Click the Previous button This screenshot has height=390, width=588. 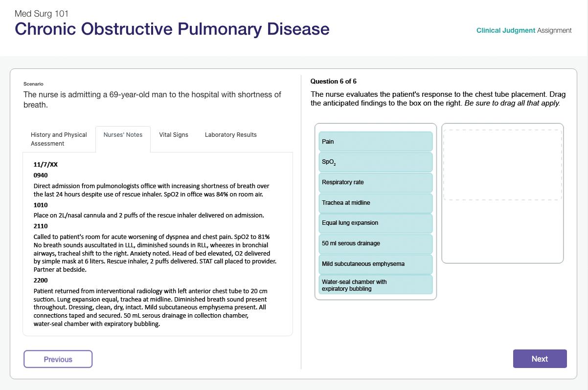point(58,359)
